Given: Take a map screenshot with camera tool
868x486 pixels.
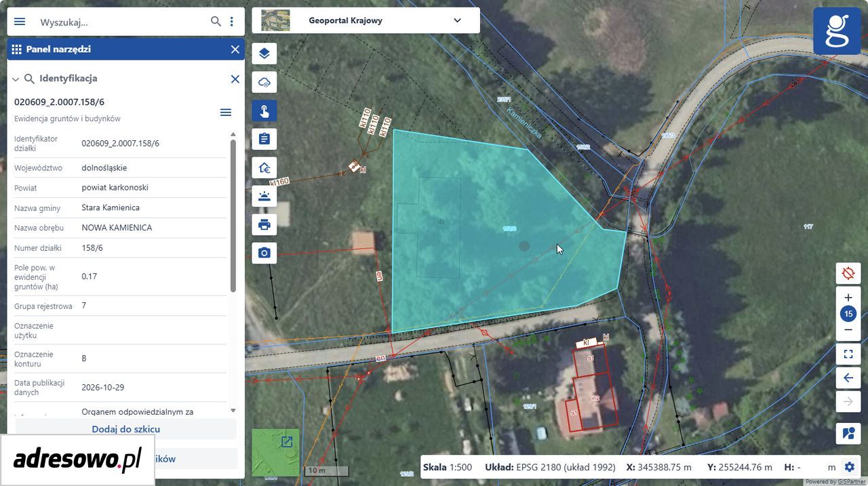Looking at the screenshot, I should click(264, 253).
